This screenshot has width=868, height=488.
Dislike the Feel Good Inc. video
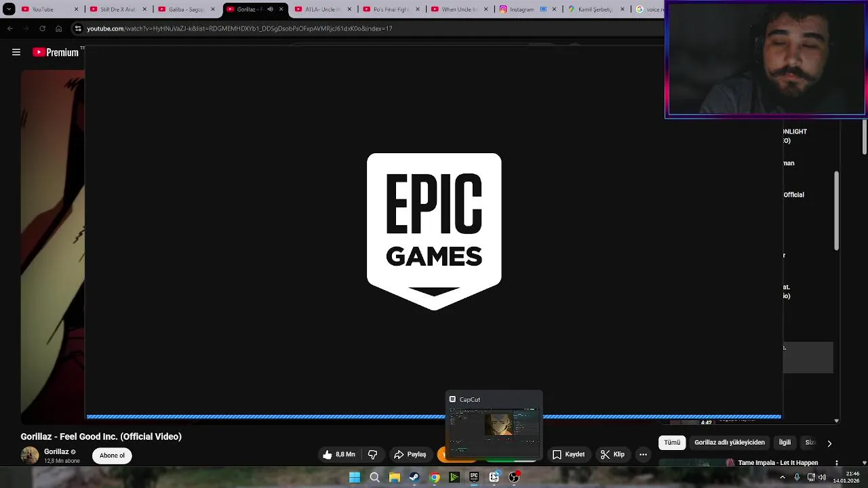[372, 455]
